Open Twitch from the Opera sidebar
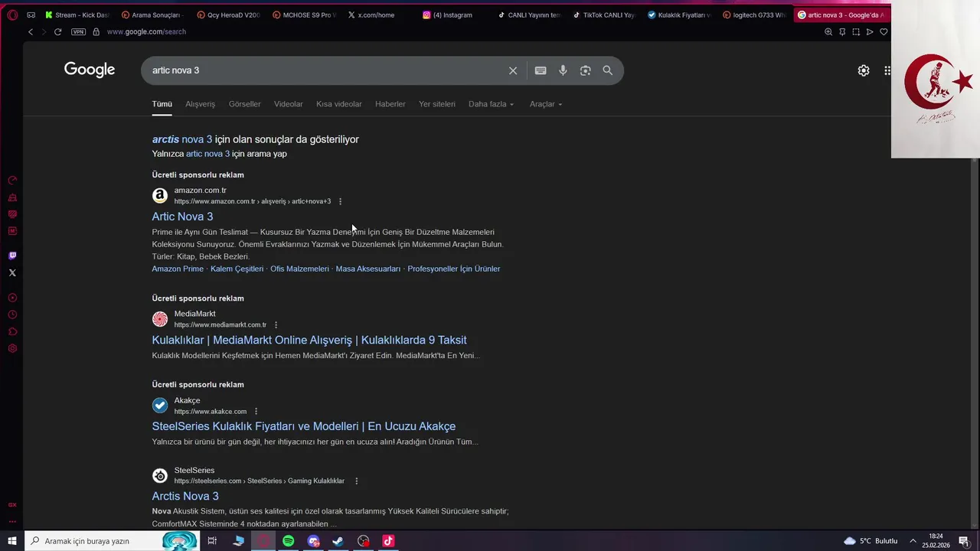980x551 pixels. click(x=12, y=256)
